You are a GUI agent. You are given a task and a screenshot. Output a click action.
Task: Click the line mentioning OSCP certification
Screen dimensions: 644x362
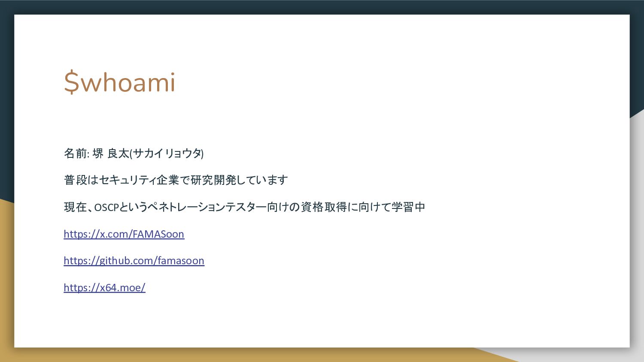(244, 207)
